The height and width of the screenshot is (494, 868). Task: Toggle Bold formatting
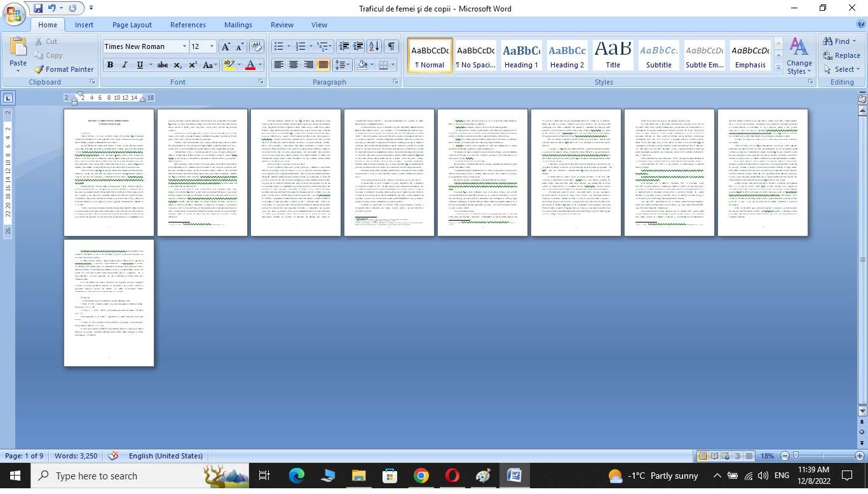(110, 65)
